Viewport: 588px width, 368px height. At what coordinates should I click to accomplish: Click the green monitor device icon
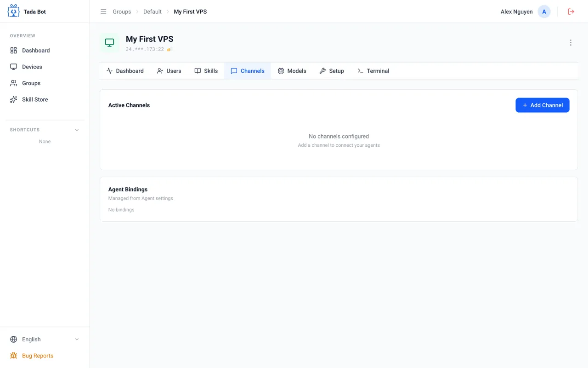[109, 43]
